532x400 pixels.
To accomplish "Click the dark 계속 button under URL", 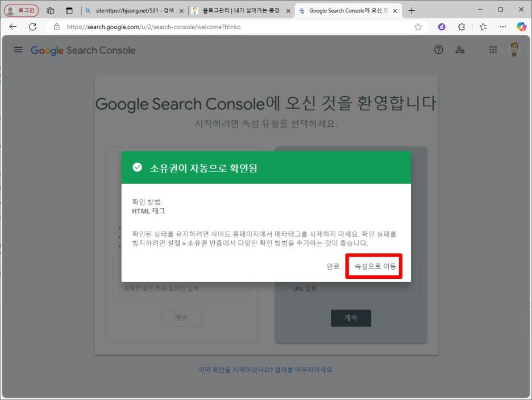I will pos(351,318).
